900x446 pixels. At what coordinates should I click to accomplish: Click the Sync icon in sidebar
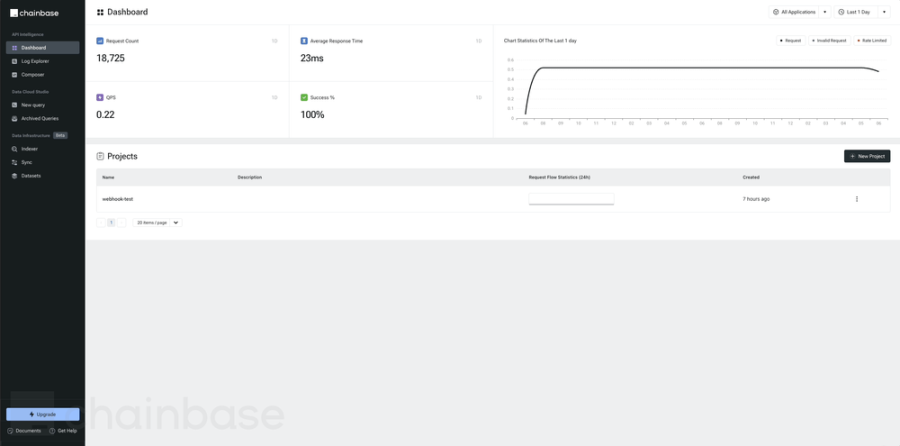point(13,162)
